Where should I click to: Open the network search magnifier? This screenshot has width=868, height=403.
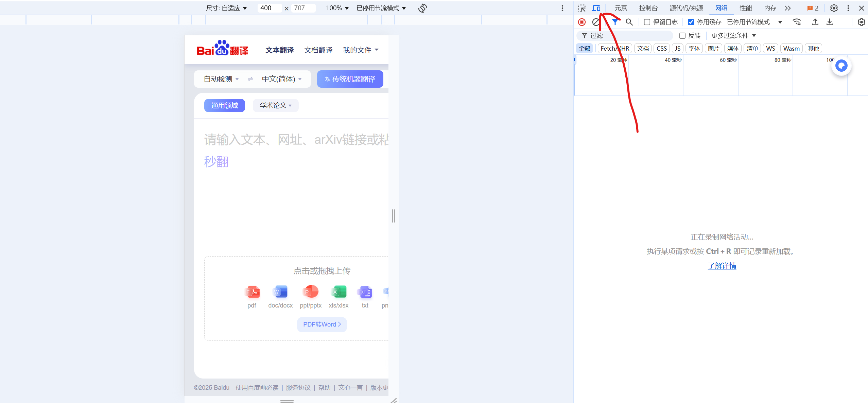(x=629, y=22)
